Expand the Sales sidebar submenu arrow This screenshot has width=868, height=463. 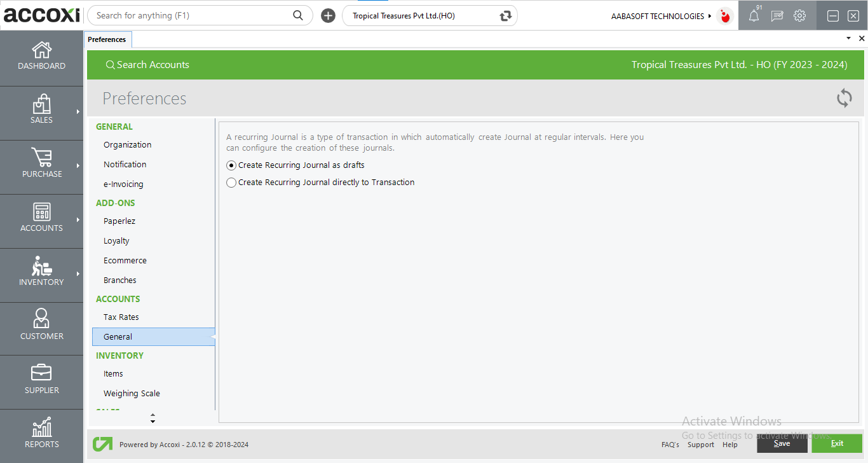tap(78, 112)
